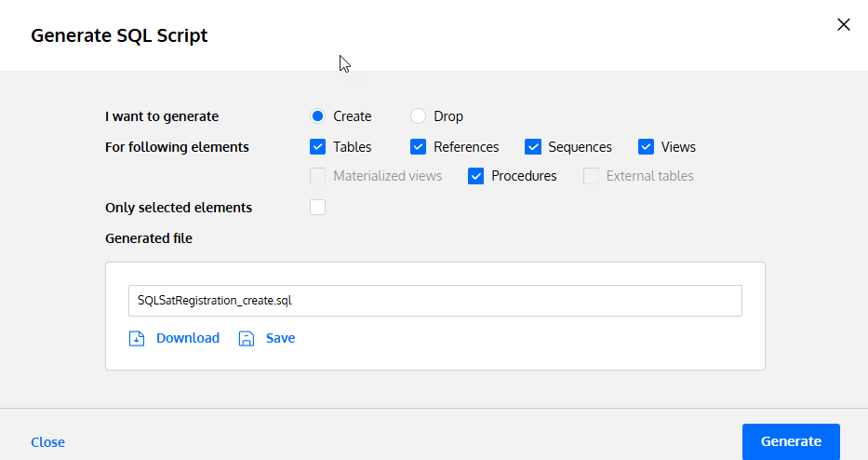Click the Save link text

280,338
